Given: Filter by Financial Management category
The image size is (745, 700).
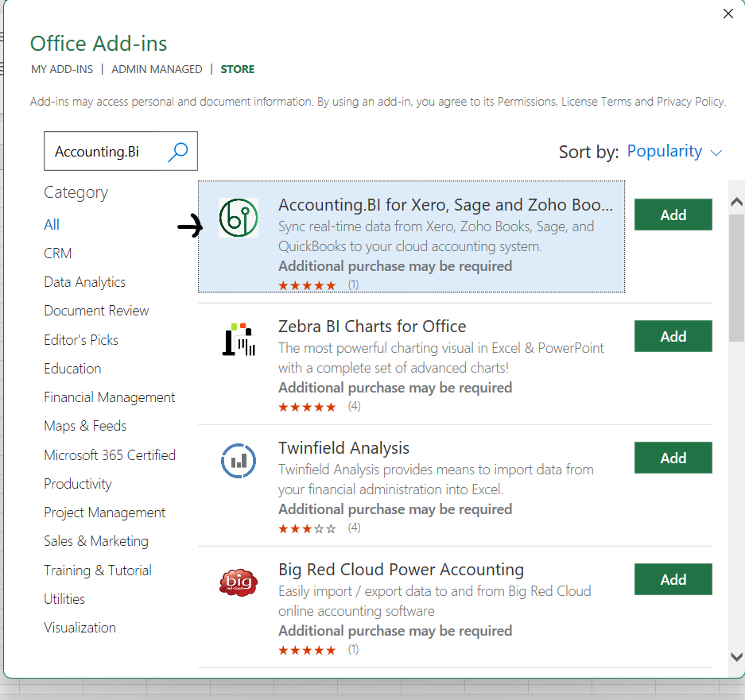Looking at the screenshot, I should tap(109, 397).
